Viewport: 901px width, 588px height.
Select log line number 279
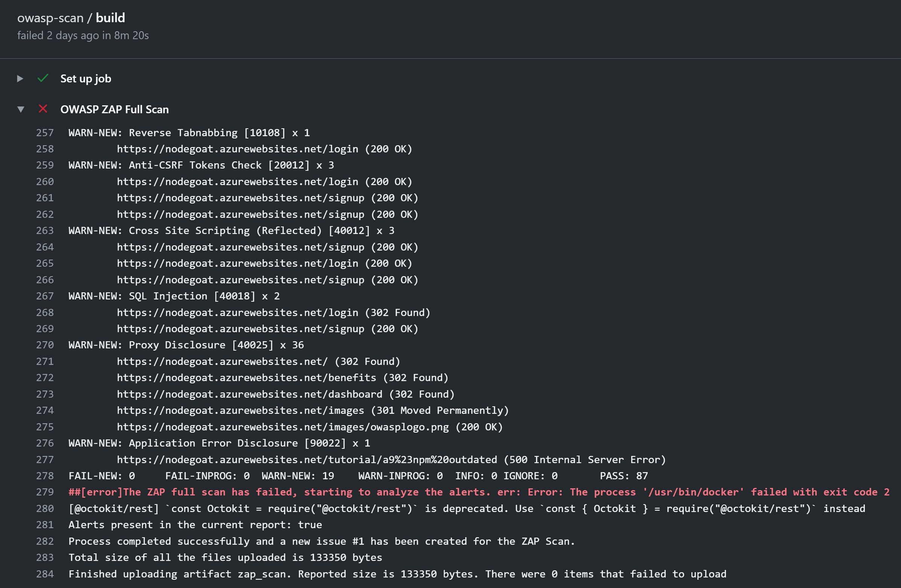45,492
